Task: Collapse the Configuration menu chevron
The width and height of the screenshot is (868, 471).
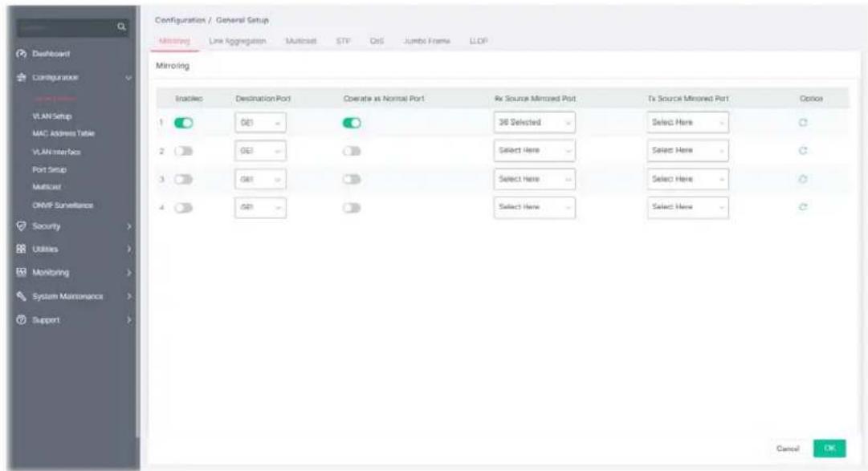Action: click(x=128, y=78)
